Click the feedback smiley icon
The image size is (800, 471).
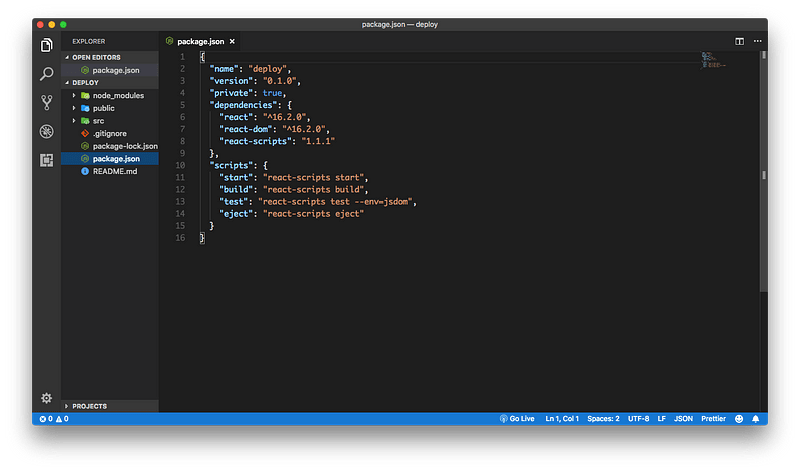[739, 418]
